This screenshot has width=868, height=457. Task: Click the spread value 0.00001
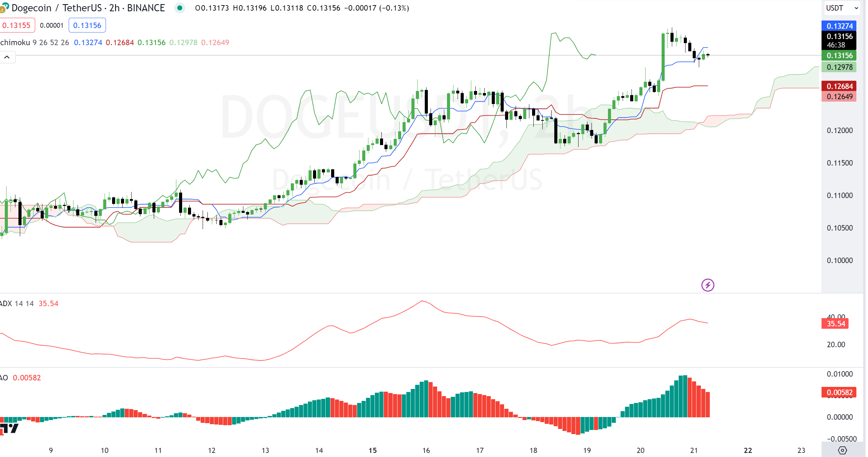[52, 25]
